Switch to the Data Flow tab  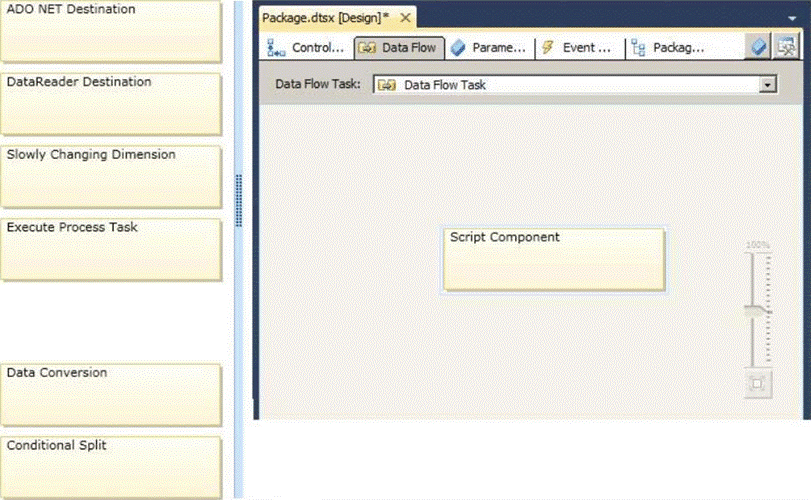(399, 48)
